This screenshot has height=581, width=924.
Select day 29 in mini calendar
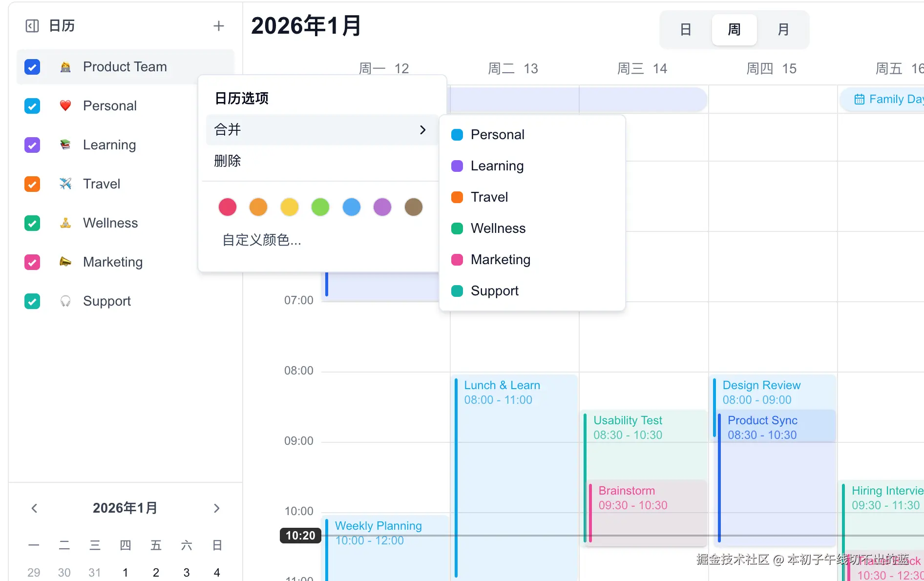[34, 573]
